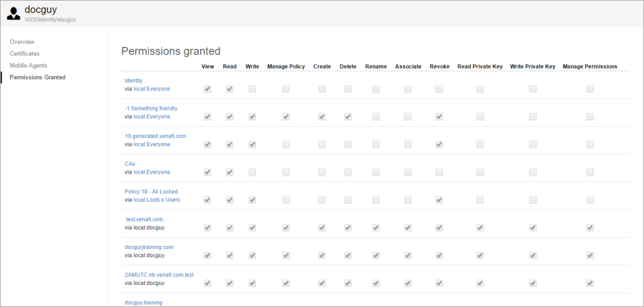Open the -1 Something friendly link
Screen dimensions: 644x307
pos(151,109)
